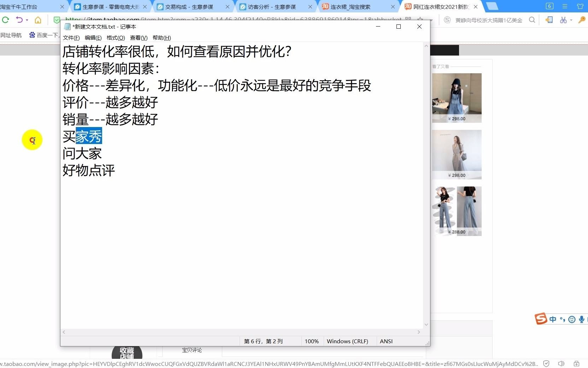Open the 查看(V) menu in Notepad
Viewport: 588px width, 368px height.
point(139,38)
